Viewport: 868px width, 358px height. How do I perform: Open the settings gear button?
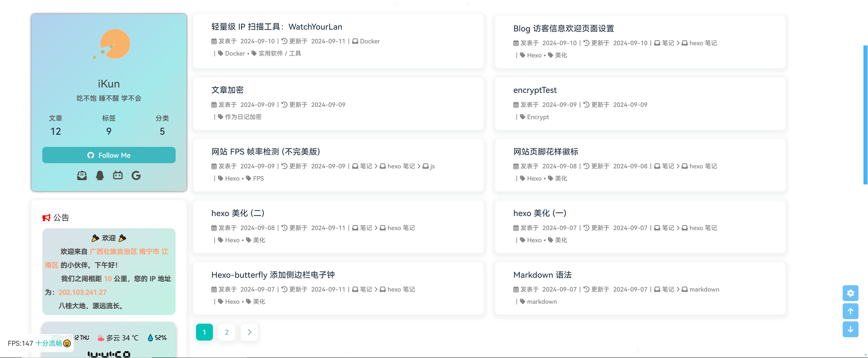[x=850, y=293]
